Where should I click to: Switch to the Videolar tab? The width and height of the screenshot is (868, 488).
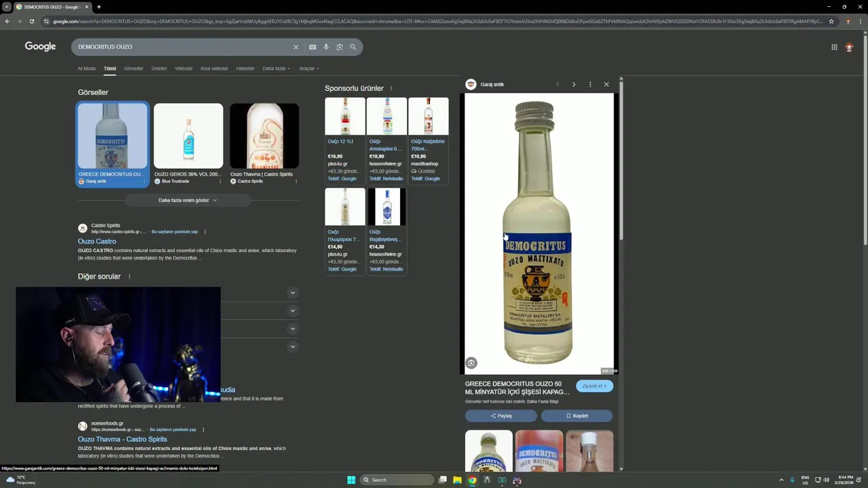(x=184, y=68)
